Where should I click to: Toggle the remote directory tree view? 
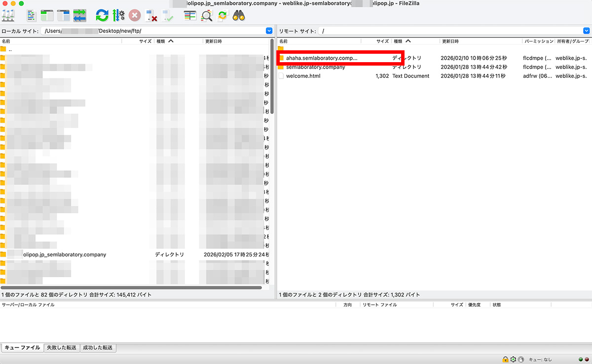point(64,15)
